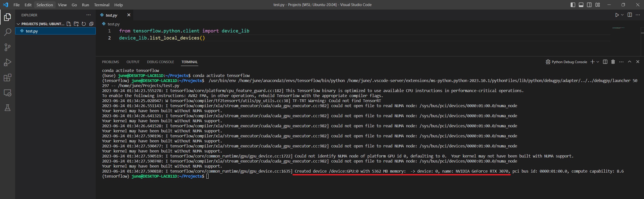Select the Python Debug Console terminal

566,62
